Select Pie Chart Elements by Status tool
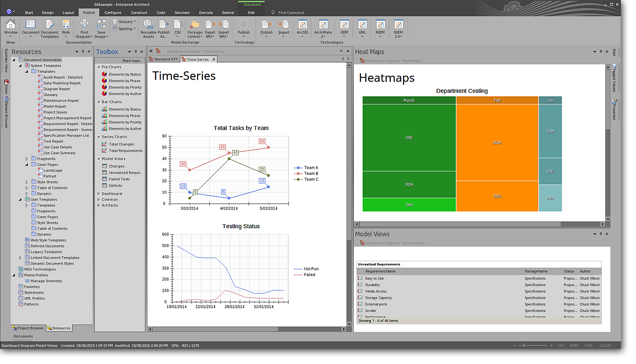This screenshot has width=636, height=364. [124, 74]
